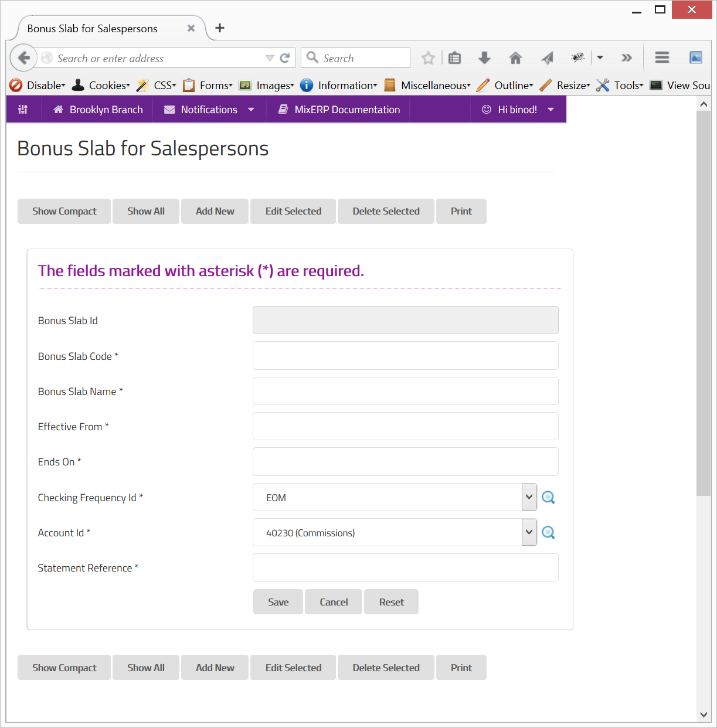Click the scrollbar down arrow
The image size is (717, 728).
pyautogui.click(x=704, y=715)
